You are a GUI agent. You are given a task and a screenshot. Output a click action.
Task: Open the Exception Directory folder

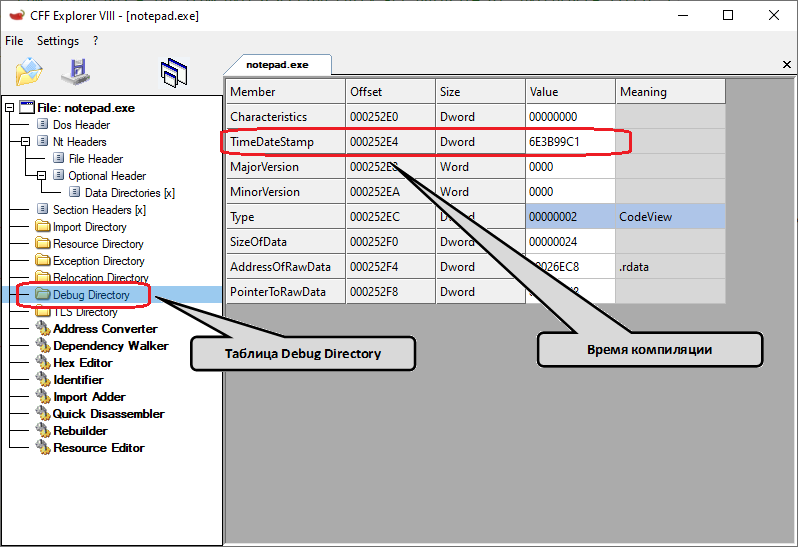click(99, 261)
